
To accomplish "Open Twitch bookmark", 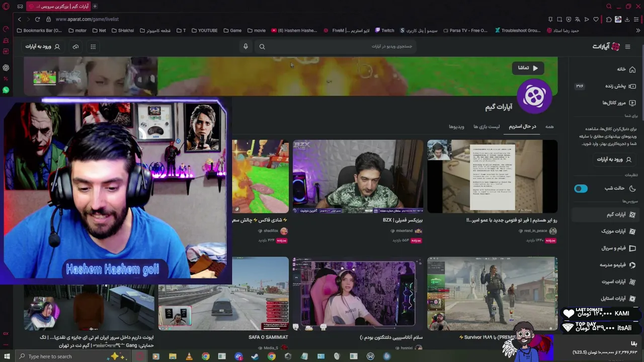I will (384, 31).
